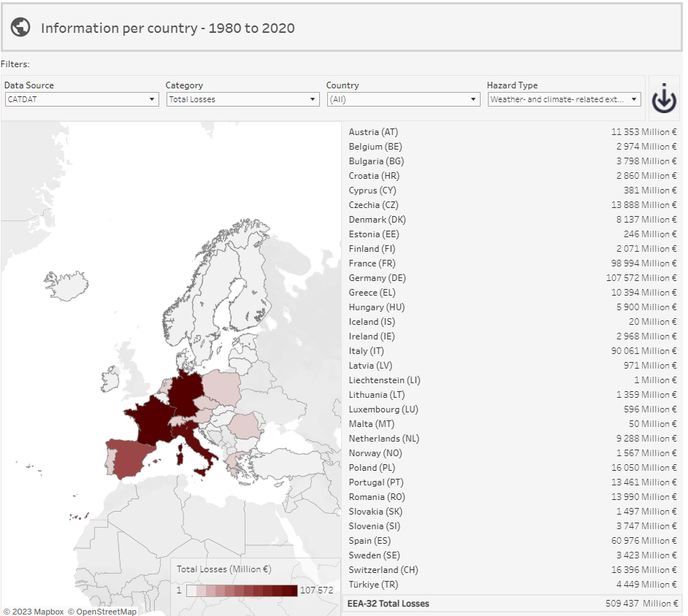688x616 pixels.
Task: Click the Croatia (HR) row
Action: pos(513,176)
